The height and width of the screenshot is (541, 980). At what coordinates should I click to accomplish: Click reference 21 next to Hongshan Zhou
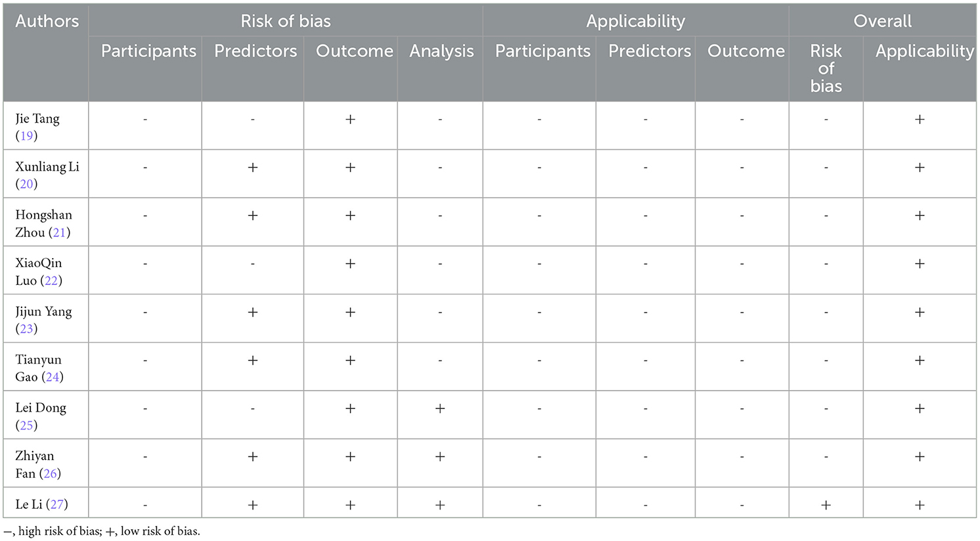pos(59,232)
